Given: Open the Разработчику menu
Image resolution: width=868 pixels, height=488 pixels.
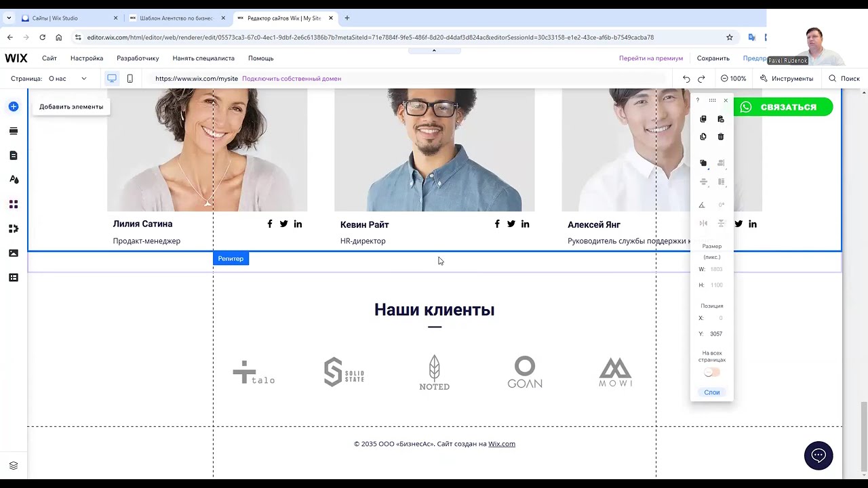Looking at the screenshot, I should (x=138, y=58).
